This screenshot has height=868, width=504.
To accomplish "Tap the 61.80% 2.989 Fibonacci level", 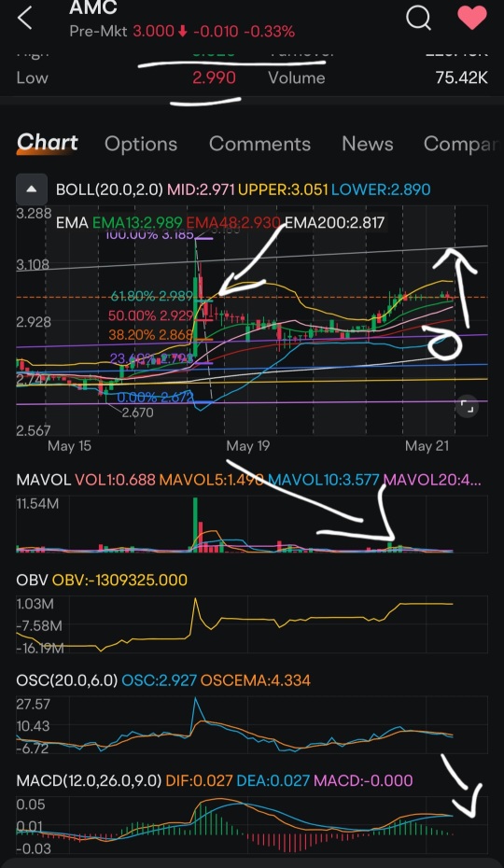I will [151, 296].
